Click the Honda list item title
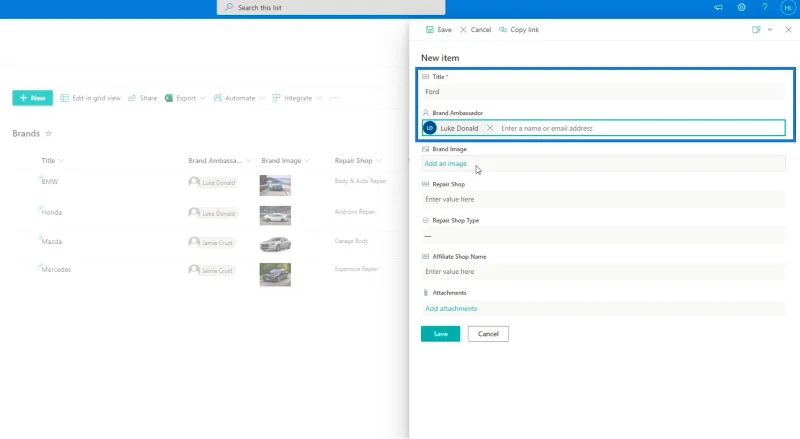The width and height of the screenshot is (800, 439). pos(52,212)
